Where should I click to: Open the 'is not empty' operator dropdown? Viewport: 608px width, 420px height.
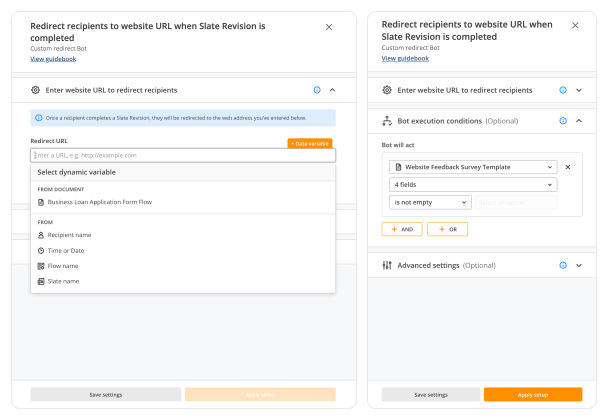430,202
